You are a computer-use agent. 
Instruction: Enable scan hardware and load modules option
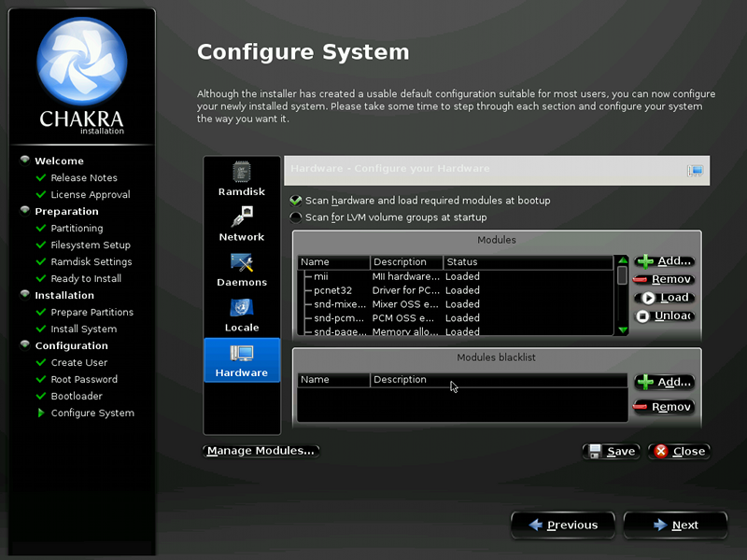pos(296,201)
